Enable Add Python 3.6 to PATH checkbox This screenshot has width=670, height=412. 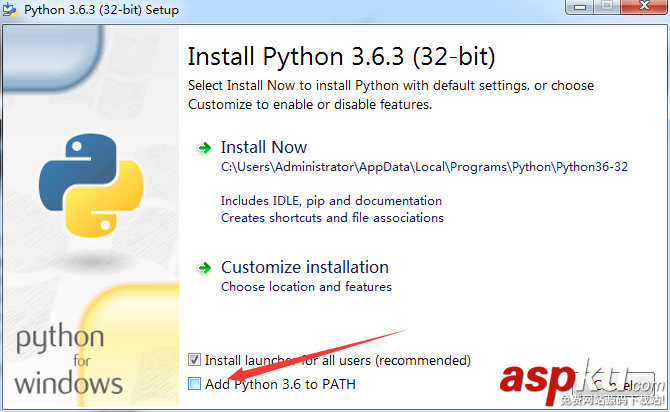click(194, 384)
